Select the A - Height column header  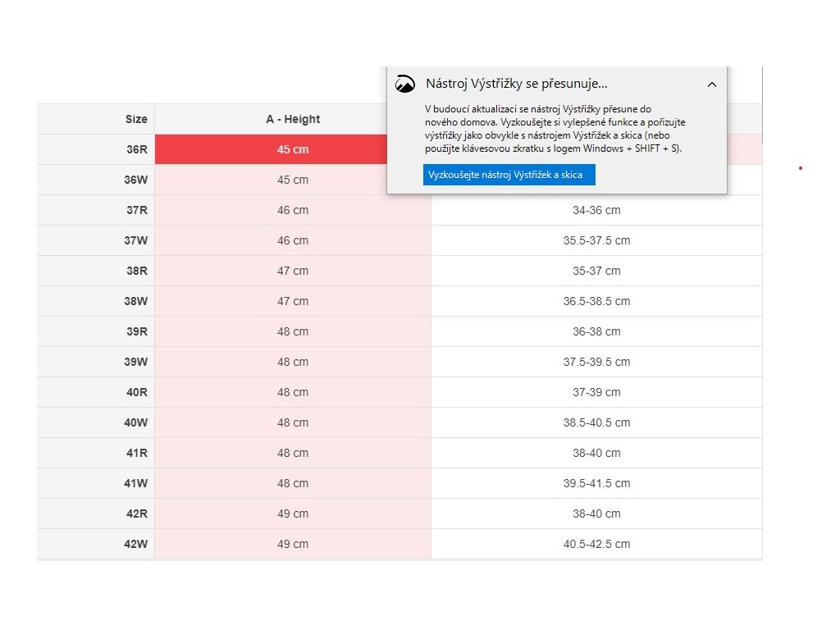pyautogui.click(x=293, y=119)
